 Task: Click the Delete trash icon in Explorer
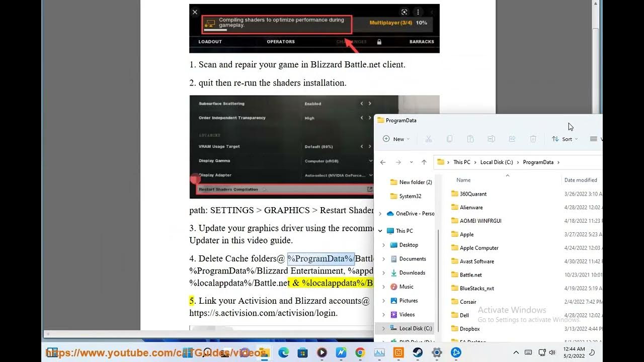(533, 139)
